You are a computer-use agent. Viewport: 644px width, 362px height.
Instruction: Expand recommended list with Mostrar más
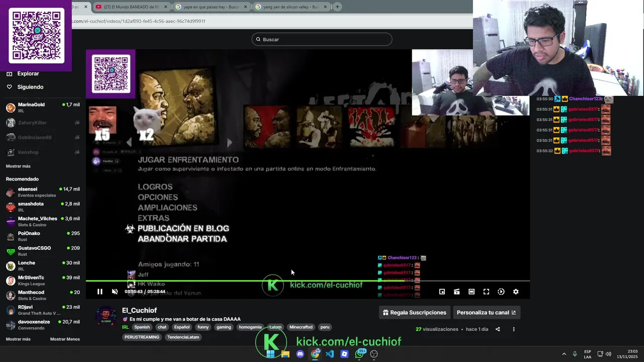[18, 339]
